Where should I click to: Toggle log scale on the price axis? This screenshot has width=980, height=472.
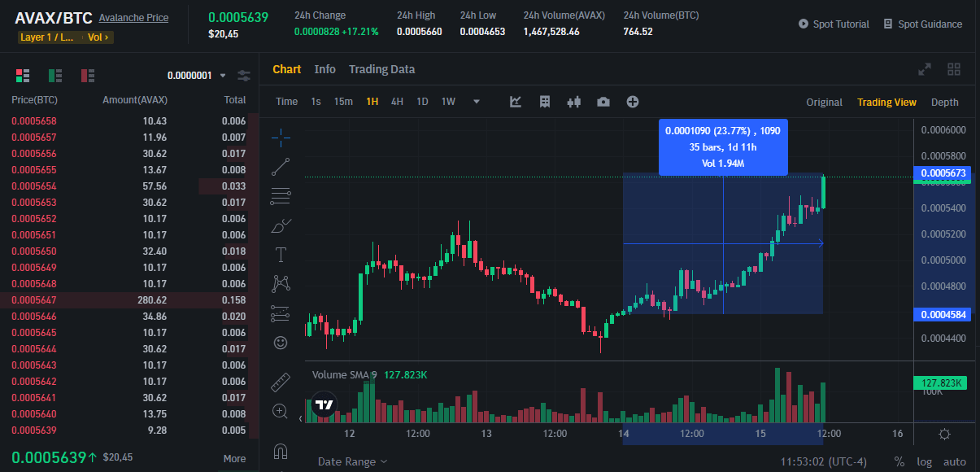click(x=926, y=461)
